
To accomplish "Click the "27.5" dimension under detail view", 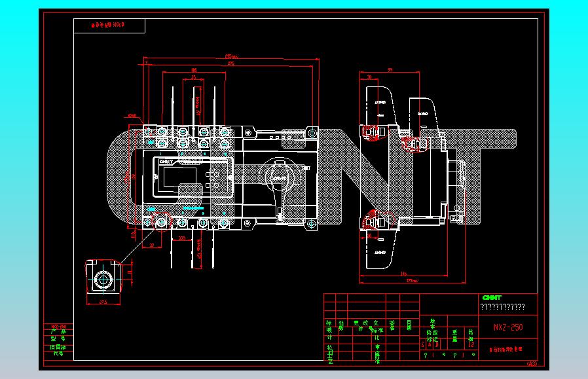I will click(103, 302).
